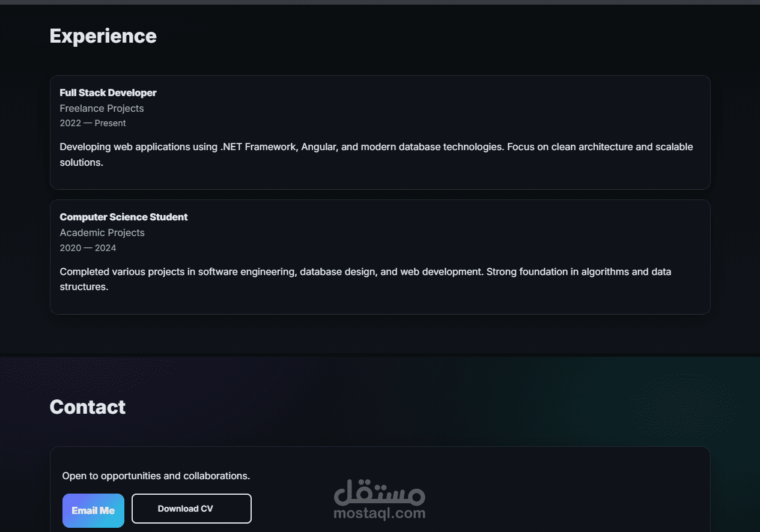Click the 2022 — Present date range

point(93,123)
